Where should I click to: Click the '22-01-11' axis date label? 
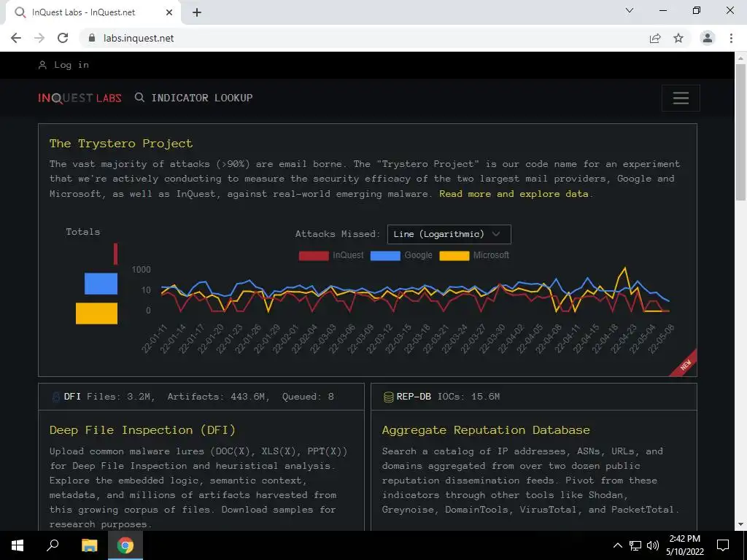click(155, 338)
